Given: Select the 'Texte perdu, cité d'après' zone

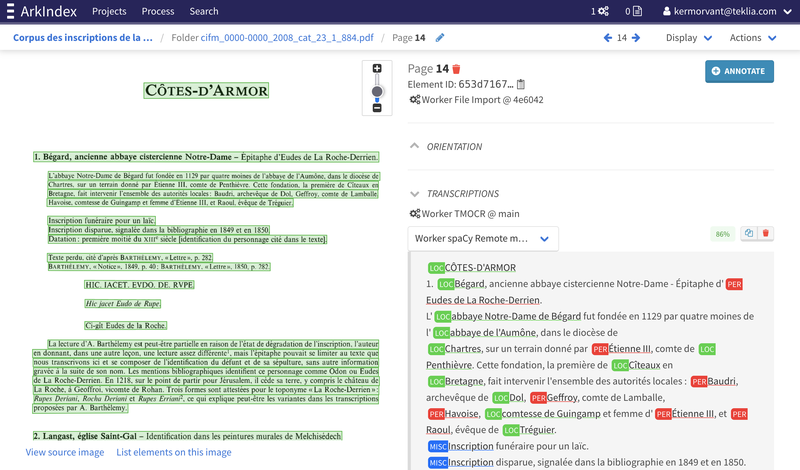Looking at the screenshot, I should tap(130, 258).
